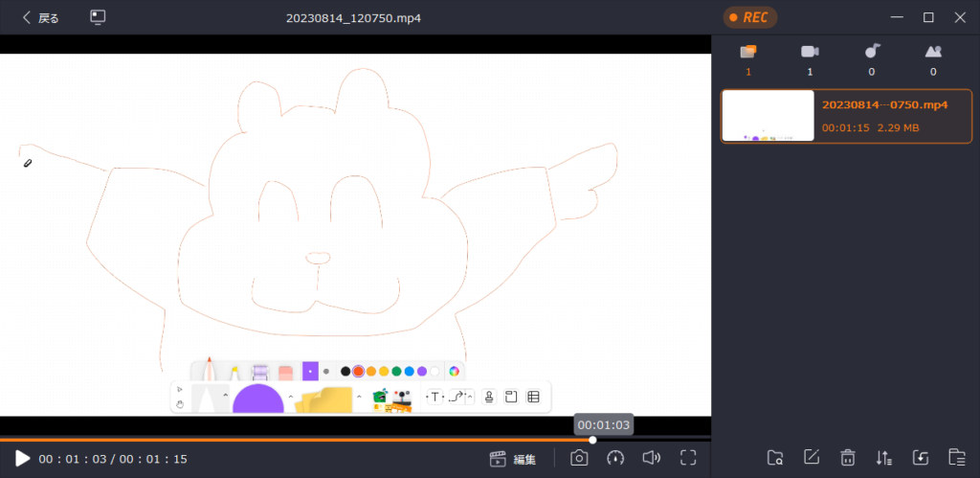Click the import file icon

pyautogui.click(x=920, y=458)
